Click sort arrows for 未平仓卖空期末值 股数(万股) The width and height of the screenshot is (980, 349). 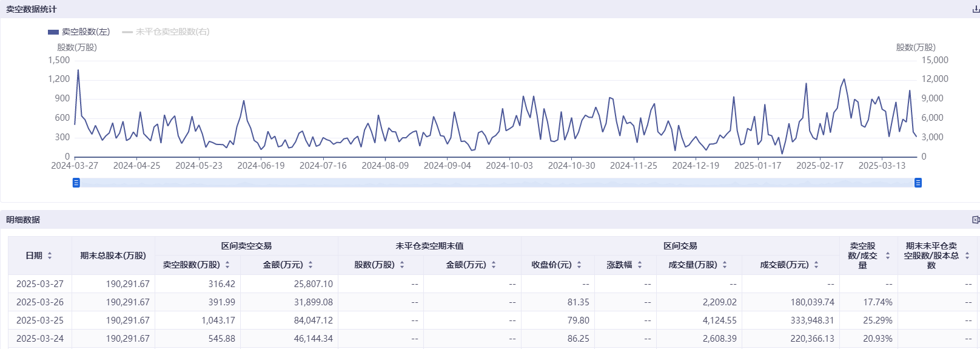click(402, 265)
